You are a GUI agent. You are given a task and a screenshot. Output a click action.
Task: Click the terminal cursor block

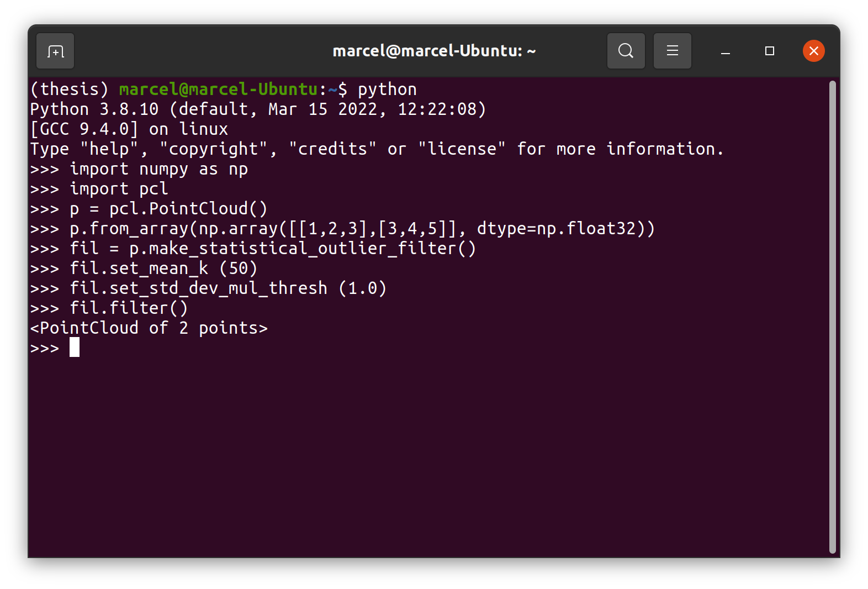point(75,348)
